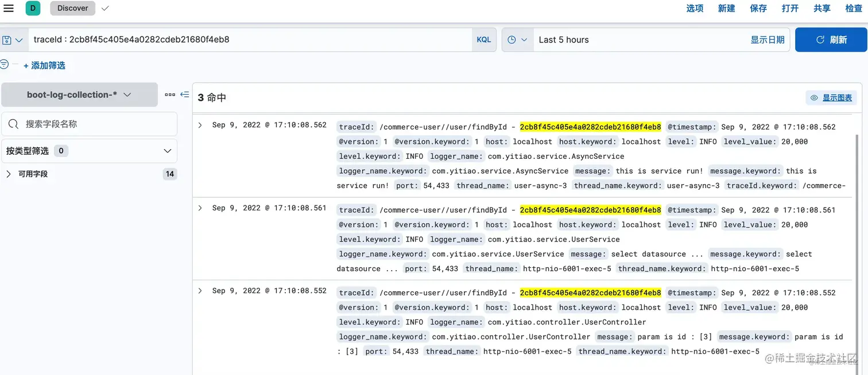This screenshot has width=868, height=375.
Task: Expand the 按类型筛选 filter dropdown
Action: point(90,151)
